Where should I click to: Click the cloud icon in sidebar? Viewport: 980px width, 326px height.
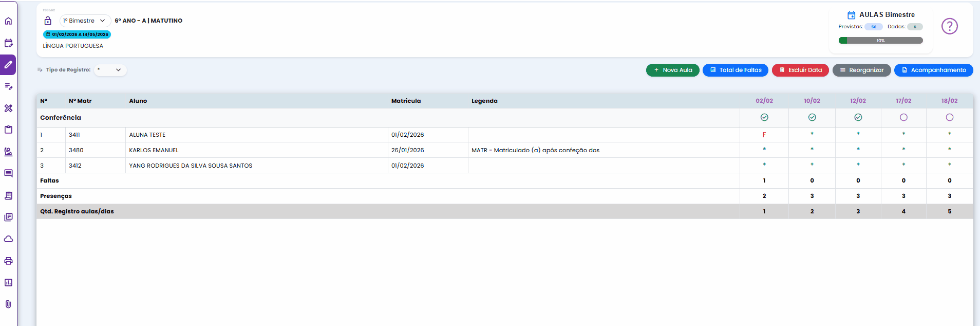(x=8, y=239)
